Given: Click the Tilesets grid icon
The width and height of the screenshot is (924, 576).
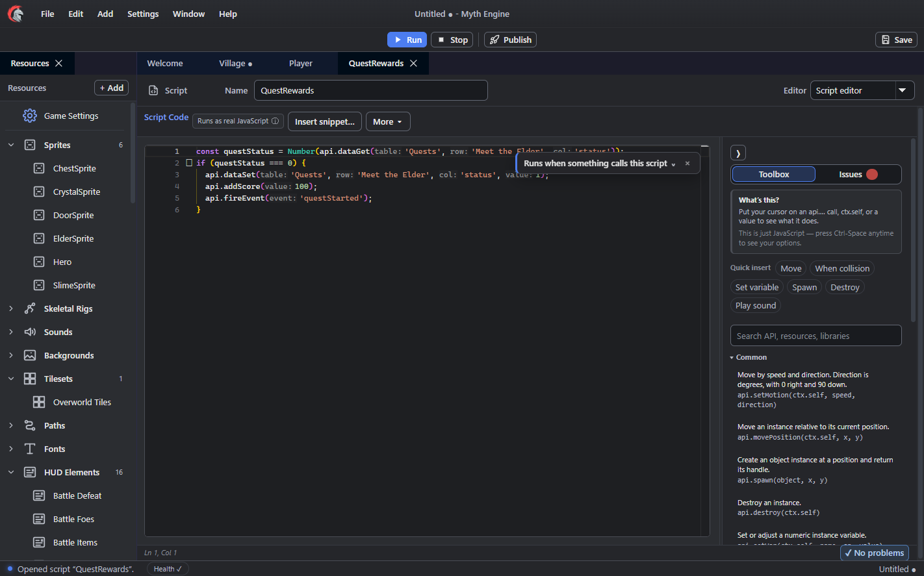Looking at the screenshot, I should tap(30, 379).
